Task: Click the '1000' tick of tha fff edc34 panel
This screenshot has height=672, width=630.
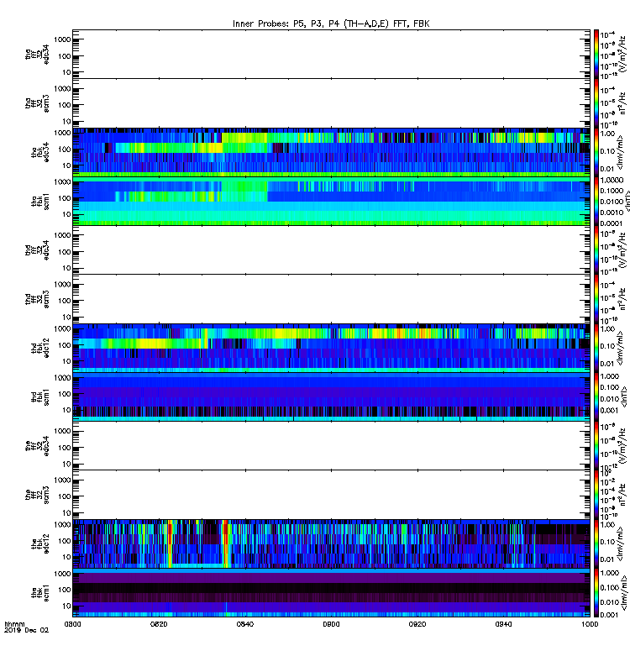Action: (x=62, y=39)
